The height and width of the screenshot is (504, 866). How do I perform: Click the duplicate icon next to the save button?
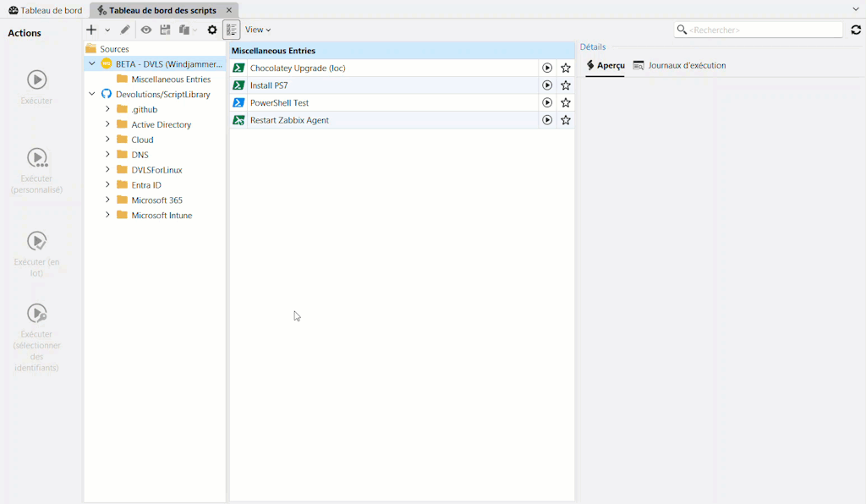pos(185,30)
